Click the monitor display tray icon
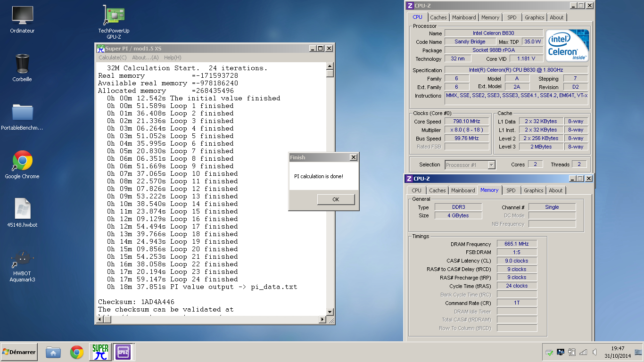The image size is (644, 362). pyautogui.click(x=561, y=352)
